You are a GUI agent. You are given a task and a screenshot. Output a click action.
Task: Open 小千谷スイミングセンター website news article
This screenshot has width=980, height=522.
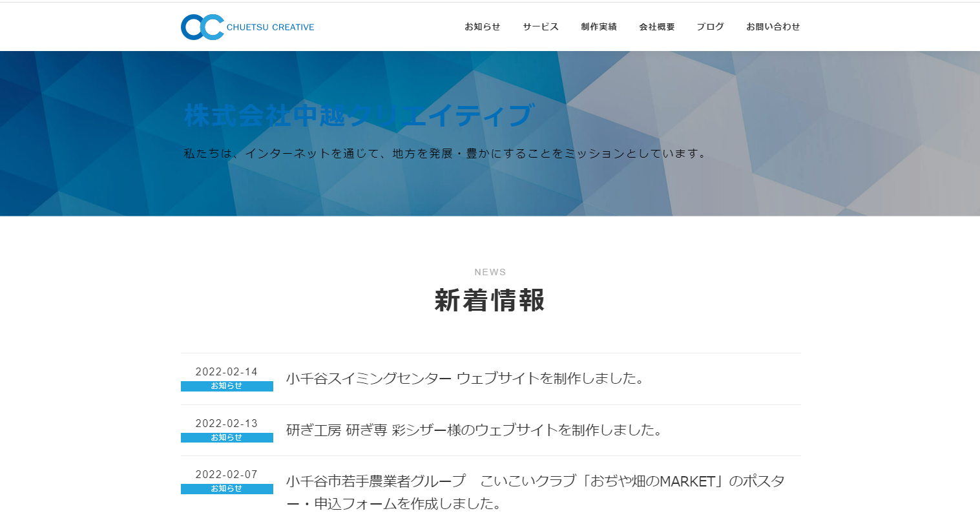coord(465,379)
